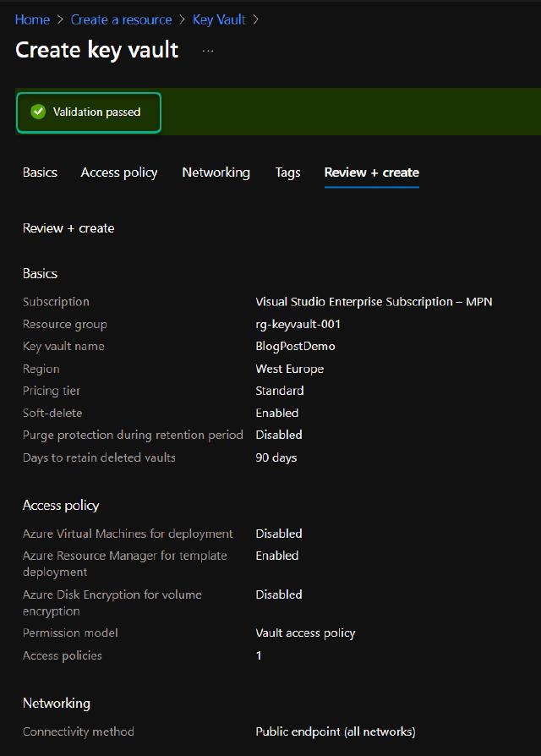Viewport: 541px width, 756px height.
Task: Click the breadcrumb chevron after Home
Action: (60, 19)
